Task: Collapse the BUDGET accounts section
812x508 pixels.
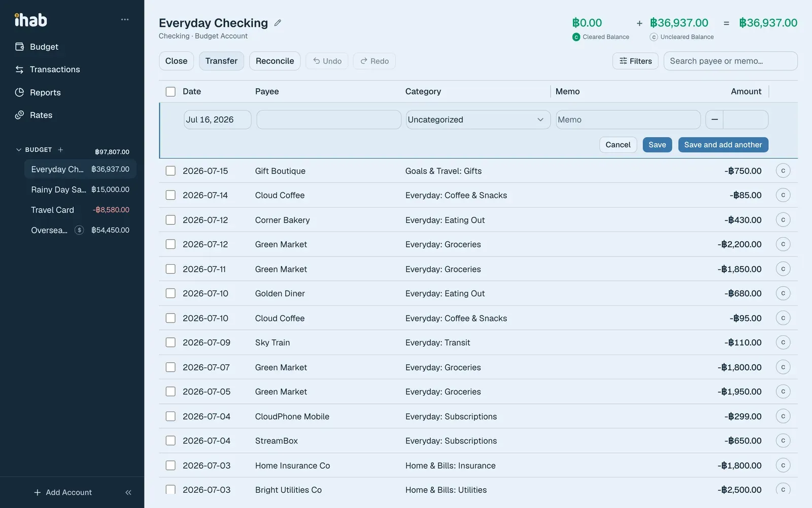Action: [19, 150]
